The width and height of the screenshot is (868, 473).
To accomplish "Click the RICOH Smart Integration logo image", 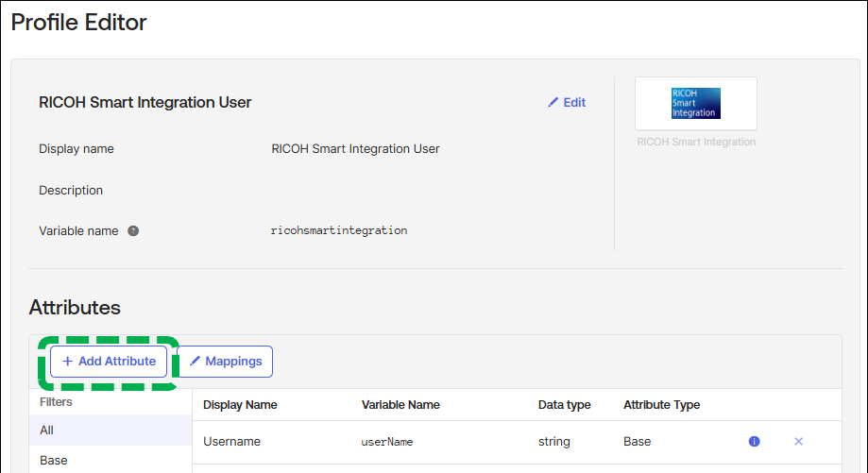I will [x=695, y=103].
